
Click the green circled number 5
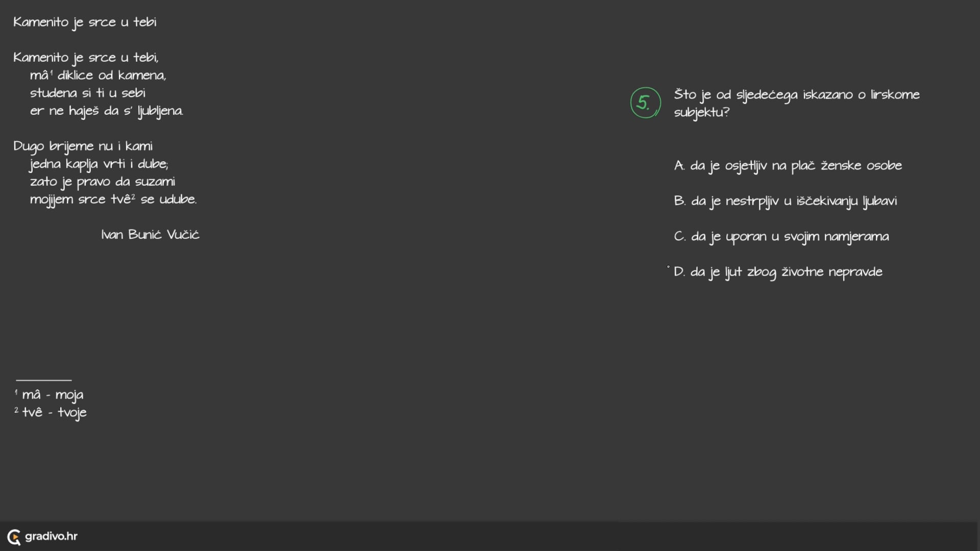[x=645, y=103]
